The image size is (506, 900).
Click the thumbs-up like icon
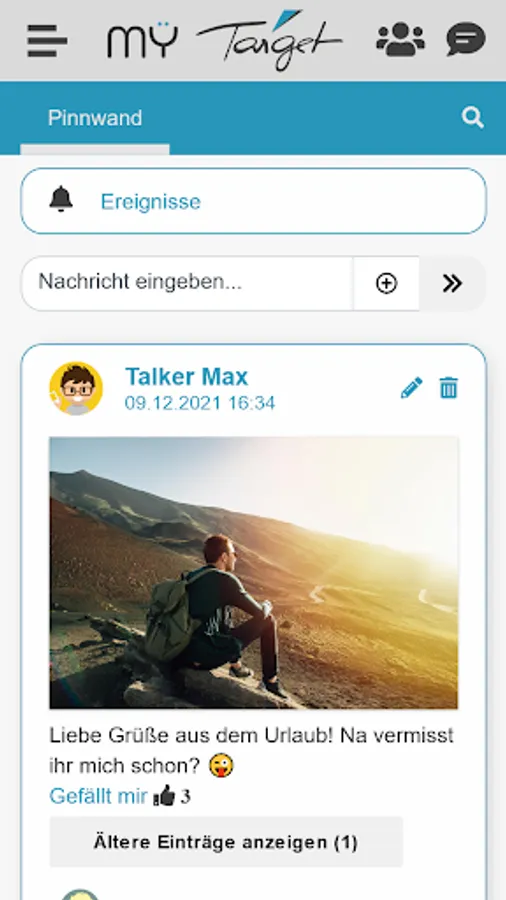165,796
